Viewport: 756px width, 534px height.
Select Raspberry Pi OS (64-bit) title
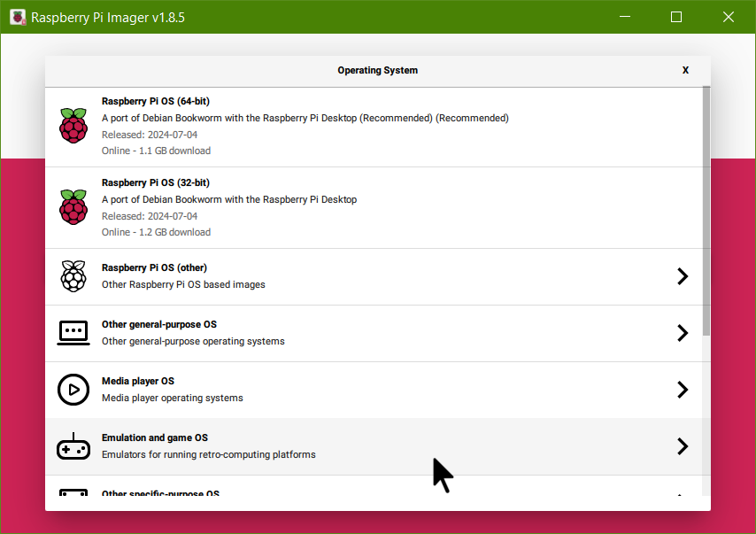155,102
